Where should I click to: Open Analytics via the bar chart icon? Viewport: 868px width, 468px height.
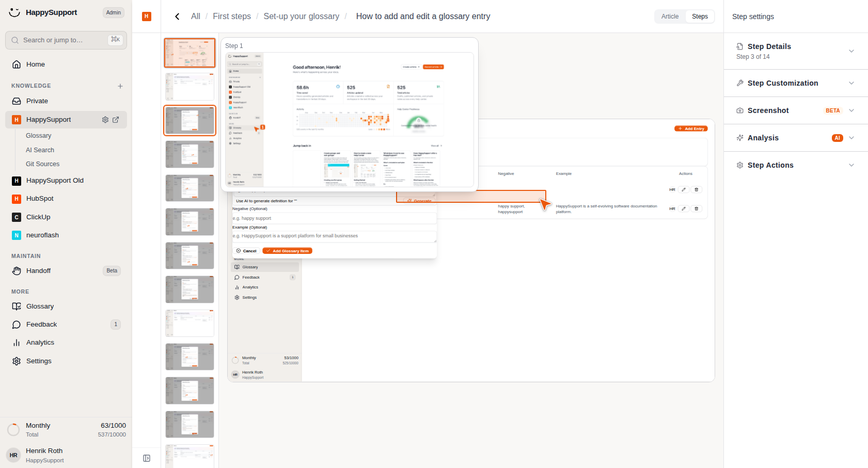point(17,343)
